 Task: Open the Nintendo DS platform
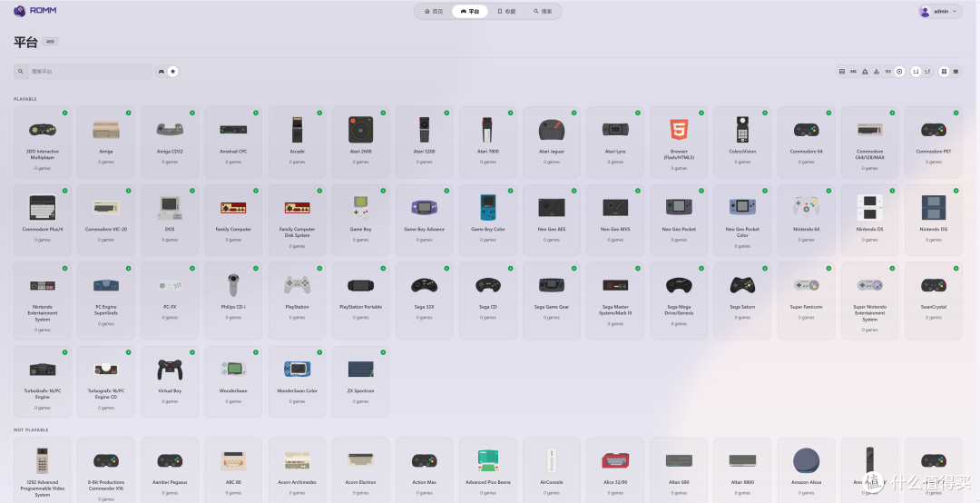click(x=870, y=220)
